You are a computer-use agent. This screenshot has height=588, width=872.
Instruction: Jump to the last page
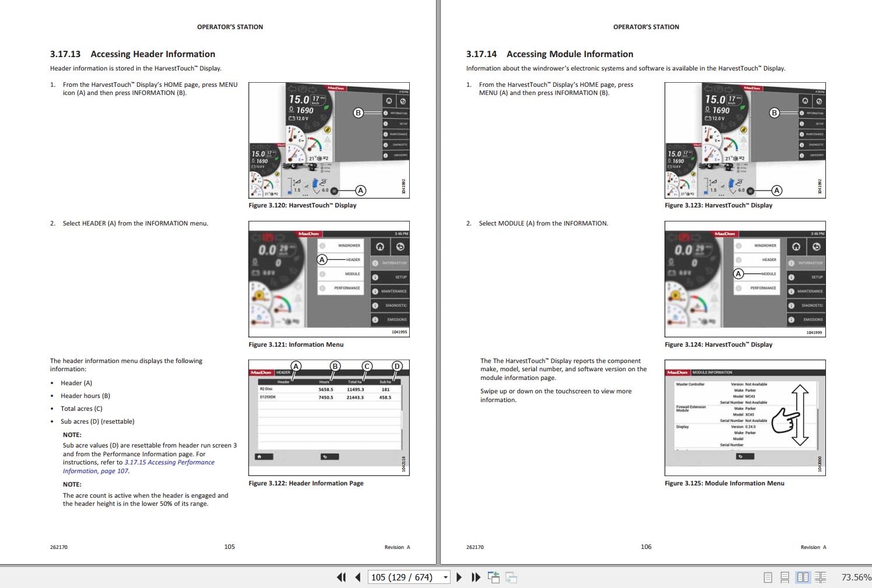coord(476,577)
